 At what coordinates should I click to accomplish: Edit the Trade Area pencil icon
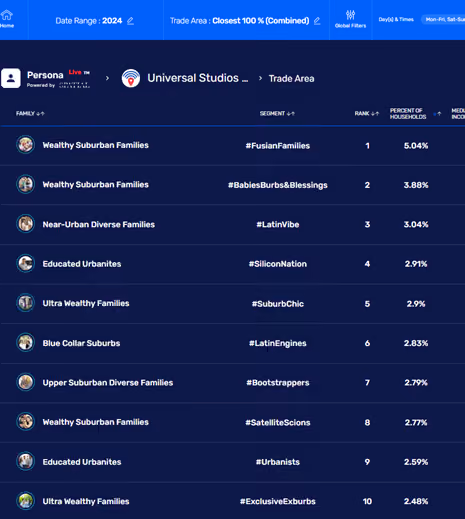click(x=317, y=21)
